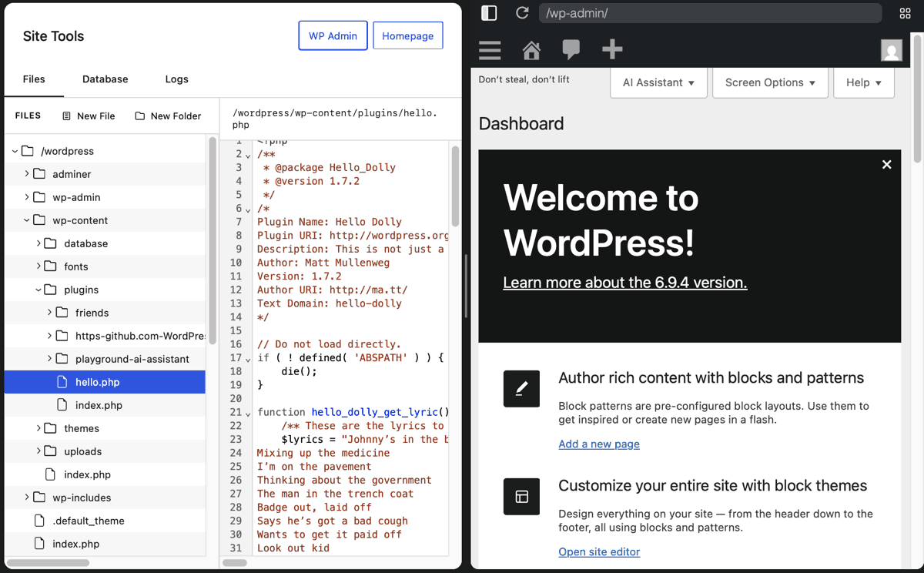The width and height of the screenshot is (924, 573).
Task: Click the home icon in the admin bar
Action: tap(531, 50)
